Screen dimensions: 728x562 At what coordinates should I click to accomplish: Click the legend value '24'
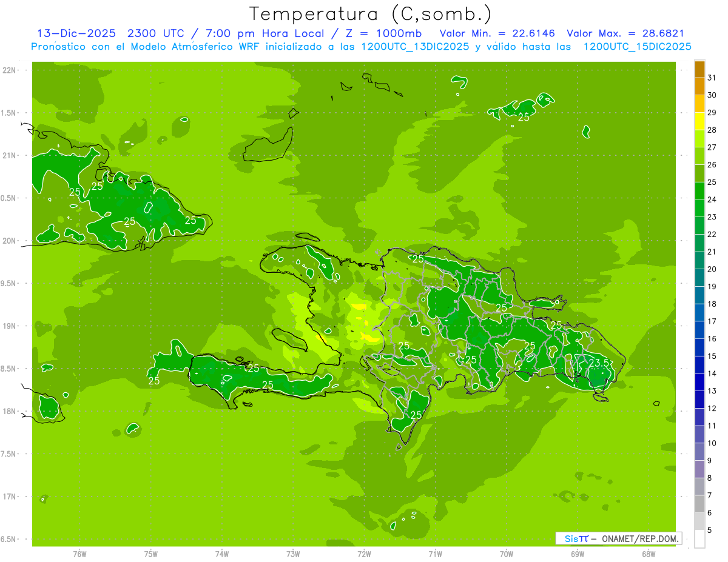712,199
